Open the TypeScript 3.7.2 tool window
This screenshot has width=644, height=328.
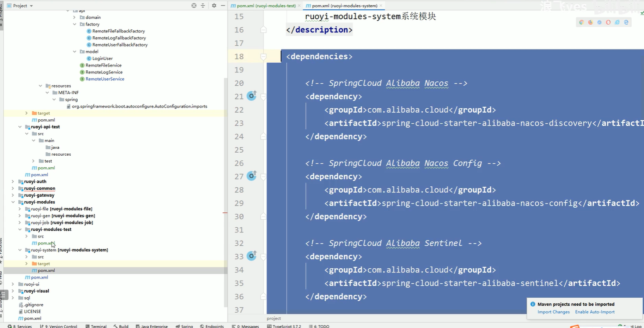(284, 326)
